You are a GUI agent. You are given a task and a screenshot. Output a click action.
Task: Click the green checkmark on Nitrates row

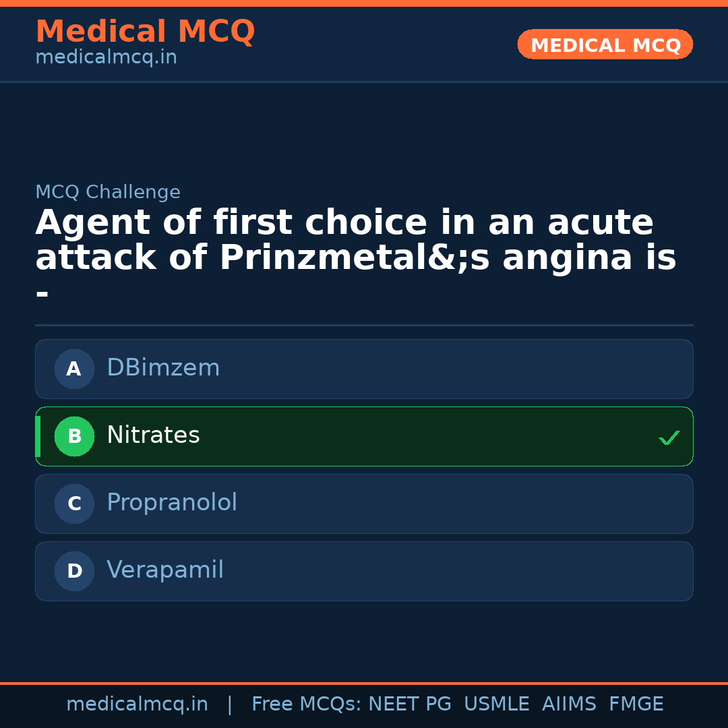(669, 438)
